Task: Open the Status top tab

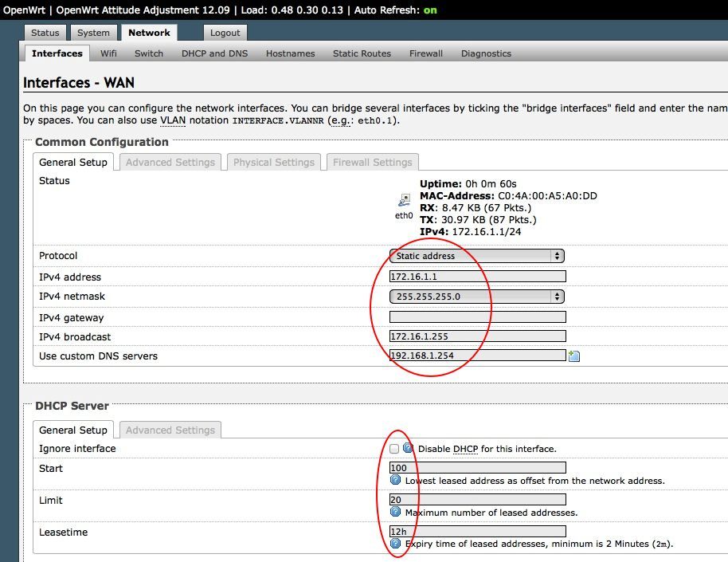Action: pyautogui.click(x=45, y=33)
